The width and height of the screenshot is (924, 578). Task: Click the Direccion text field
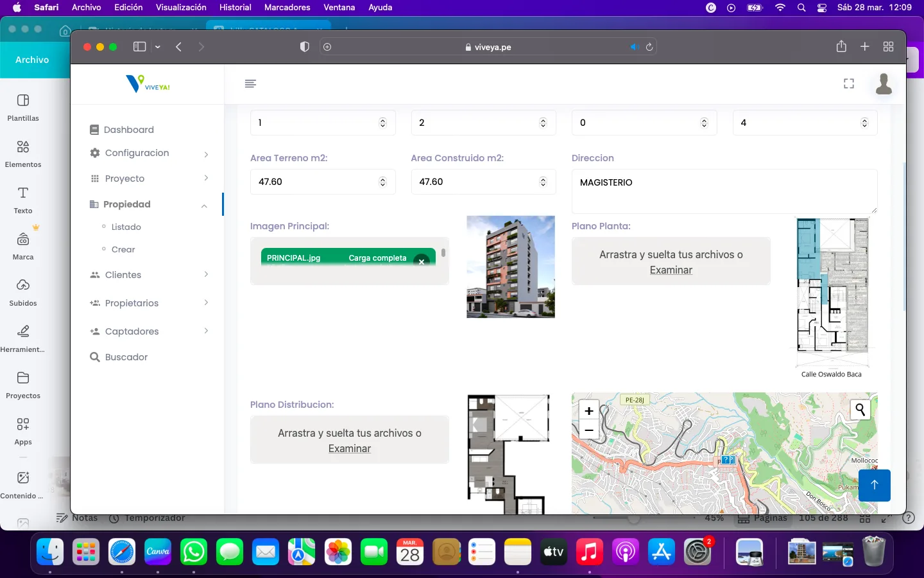click(x=723, y=191)
